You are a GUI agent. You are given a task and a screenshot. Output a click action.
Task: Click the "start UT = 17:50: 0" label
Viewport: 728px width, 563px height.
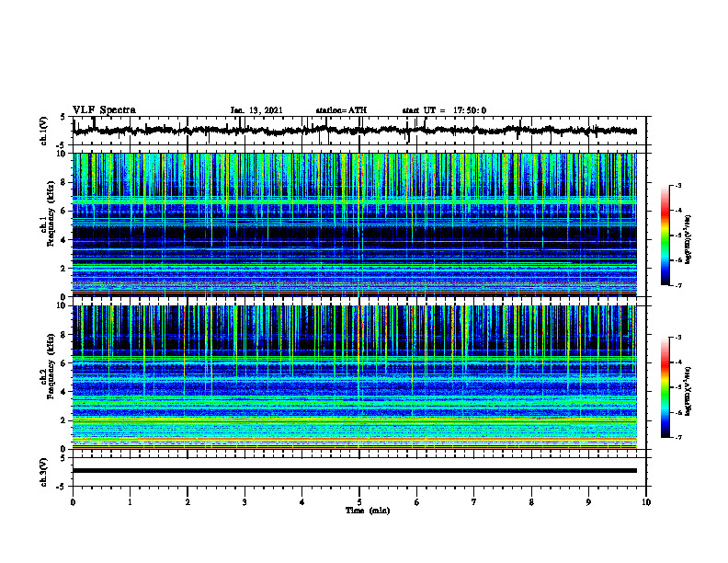coord(444,110)
